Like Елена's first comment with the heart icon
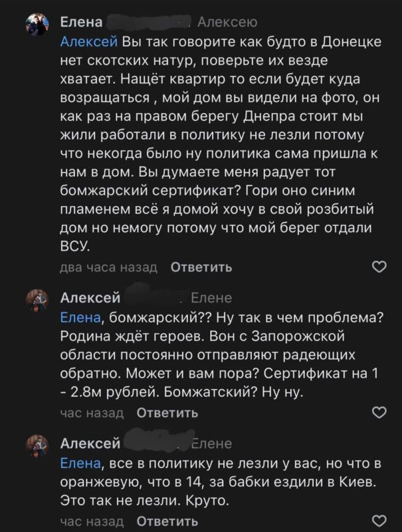Screen dimensions: 402x532 (x=379, y=267)
